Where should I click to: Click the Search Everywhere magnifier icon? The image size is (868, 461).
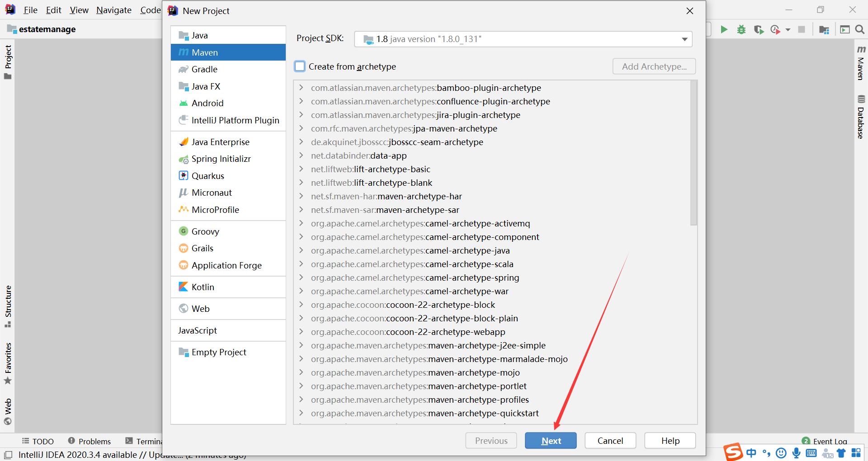(x=859, y=29)
